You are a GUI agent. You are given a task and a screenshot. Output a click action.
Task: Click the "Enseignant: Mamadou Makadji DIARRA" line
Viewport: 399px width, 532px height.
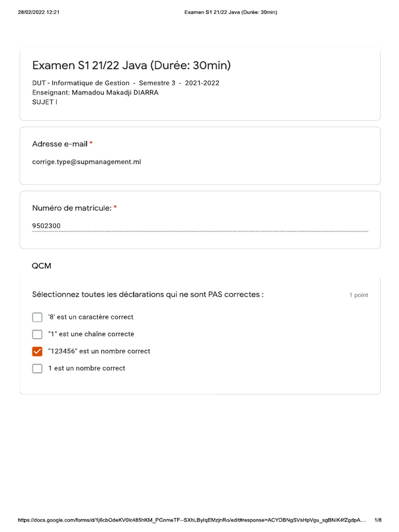point(95,92)
